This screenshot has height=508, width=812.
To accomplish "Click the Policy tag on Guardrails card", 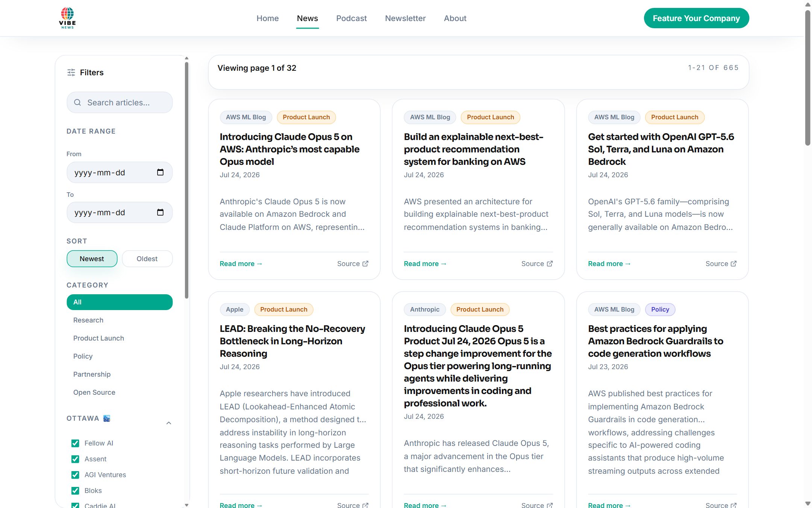I will tap(660, 309).
